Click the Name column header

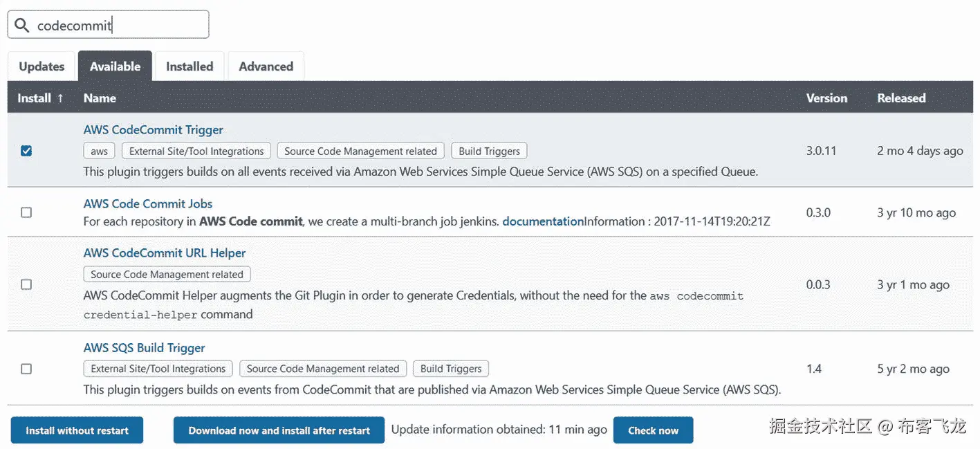pyautogui.click(x=100, y=98)
